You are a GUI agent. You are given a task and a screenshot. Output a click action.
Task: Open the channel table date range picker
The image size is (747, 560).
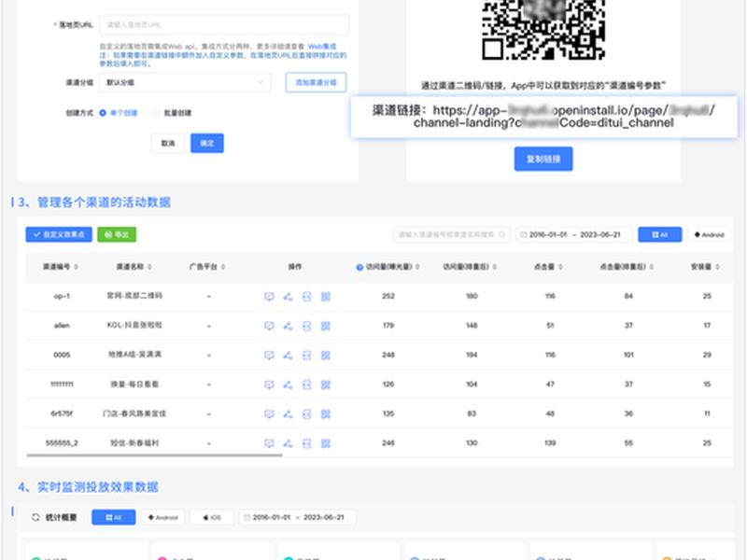[573, 235]
